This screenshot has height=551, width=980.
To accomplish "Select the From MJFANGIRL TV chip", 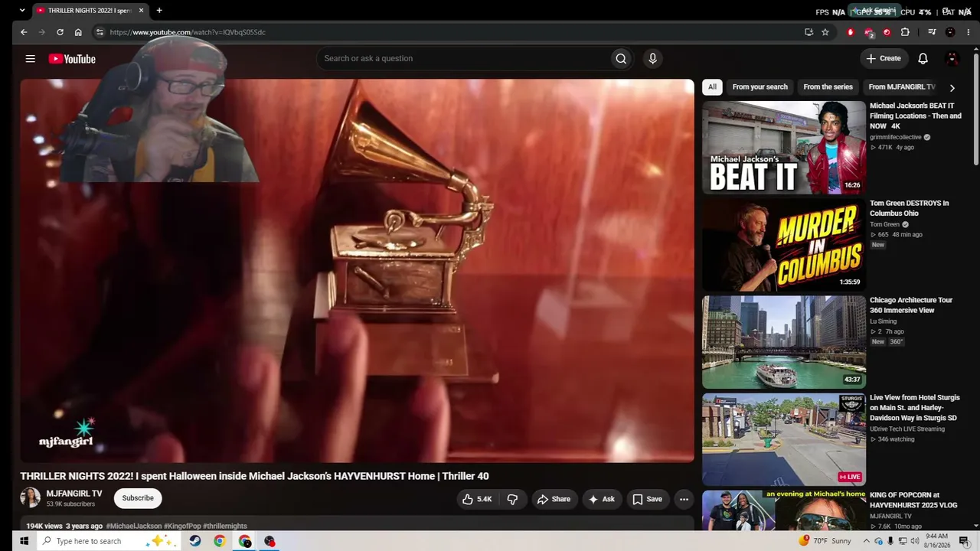I will (x=902, y=86).
